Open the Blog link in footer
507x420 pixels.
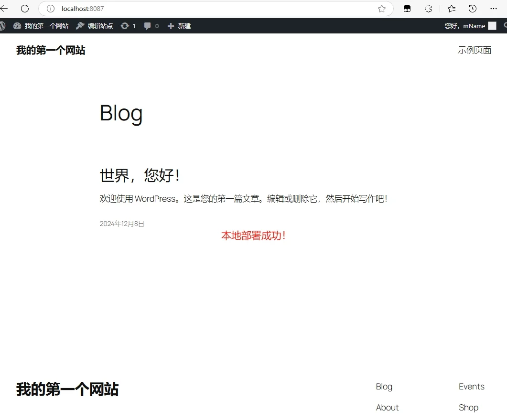[384, 386]
